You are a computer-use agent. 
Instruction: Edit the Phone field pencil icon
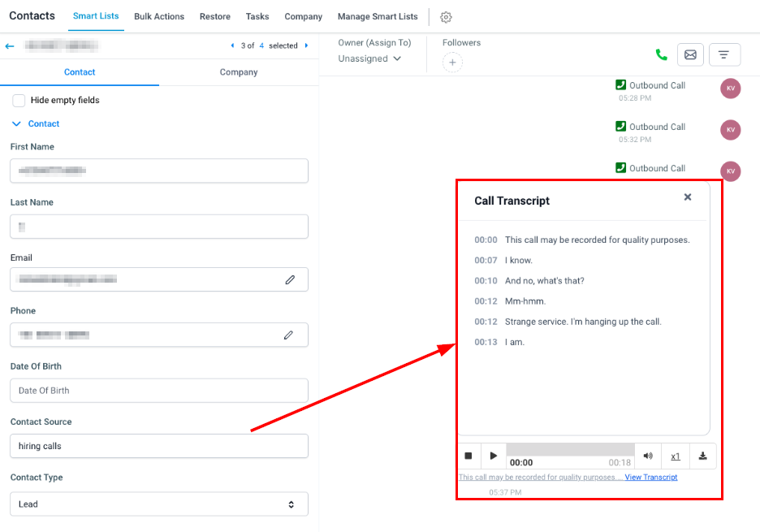pos(288,335)
